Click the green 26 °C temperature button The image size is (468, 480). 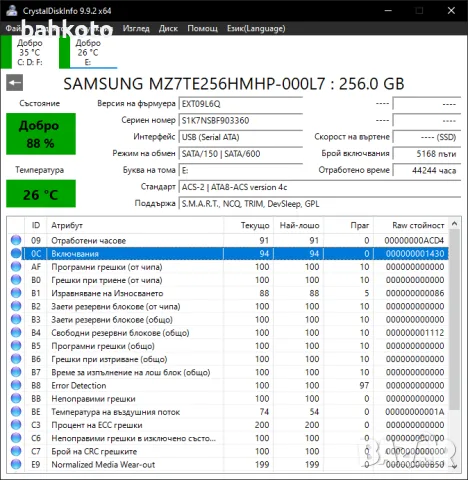pyautogui.click(x=41, y=194)
